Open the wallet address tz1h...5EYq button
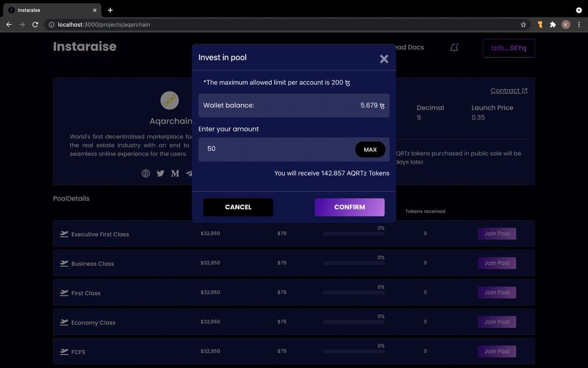The height and width of the screenshot is (368, 588). [x=509, y=48]
